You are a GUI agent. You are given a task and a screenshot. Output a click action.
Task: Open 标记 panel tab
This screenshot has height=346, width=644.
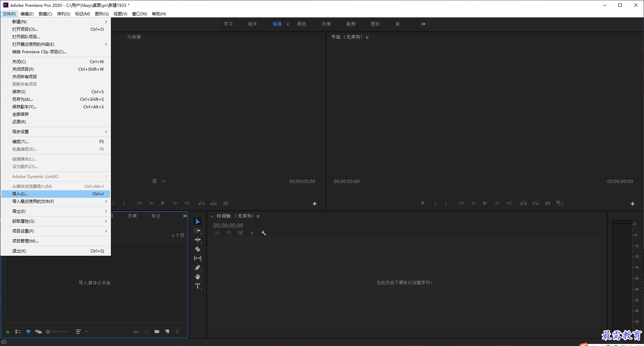(156, 216)
